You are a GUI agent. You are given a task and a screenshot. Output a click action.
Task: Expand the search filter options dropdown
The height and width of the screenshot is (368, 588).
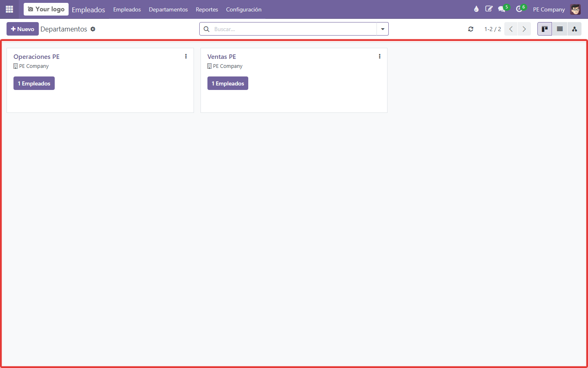383,29
